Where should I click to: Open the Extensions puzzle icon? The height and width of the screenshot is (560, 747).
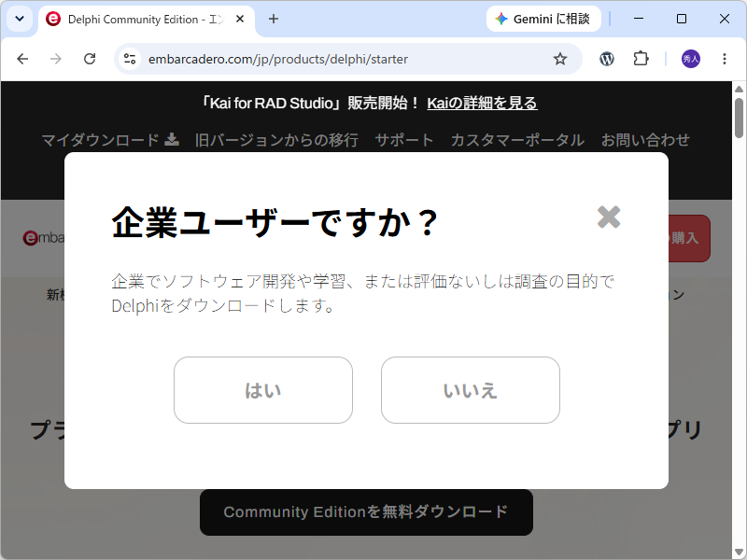(641, 59)
